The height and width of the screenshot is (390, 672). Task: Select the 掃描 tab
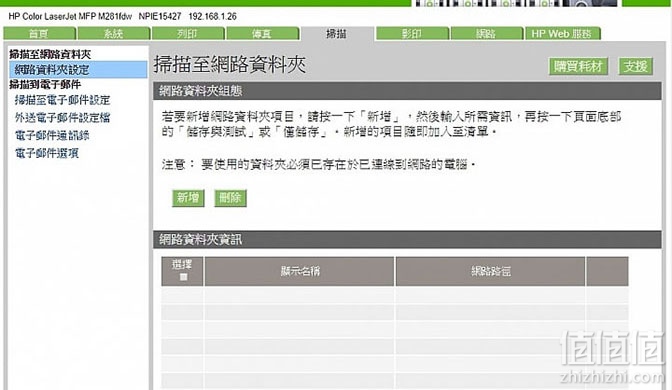tap(337, 33)
